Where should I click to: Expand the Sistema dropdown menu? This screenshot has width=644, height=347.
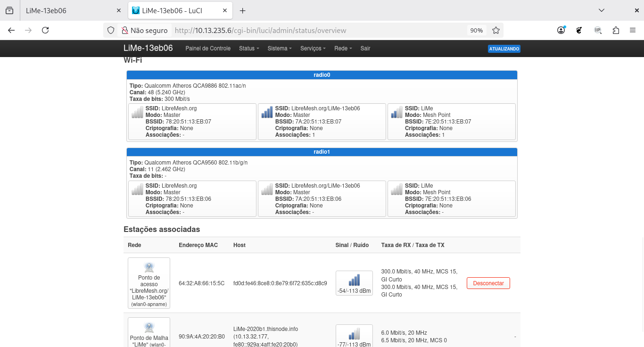point(280,49)
